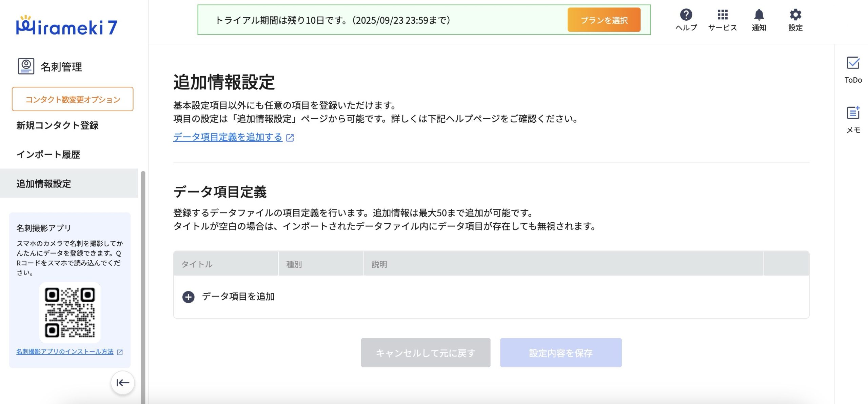Click the business card management icon
Image resolution: width=868 pixels, height=404 pixels.
pos(26,66)
